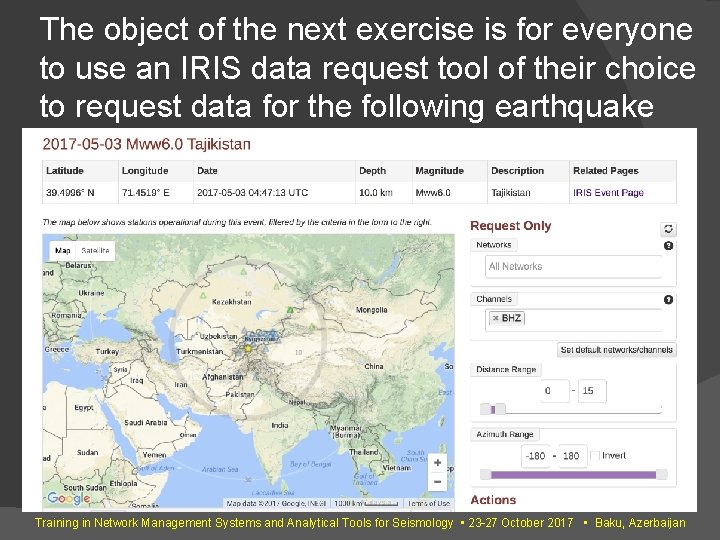Click the Actions heading
This screenshot has width=720, height=540.
click(493, 500)
